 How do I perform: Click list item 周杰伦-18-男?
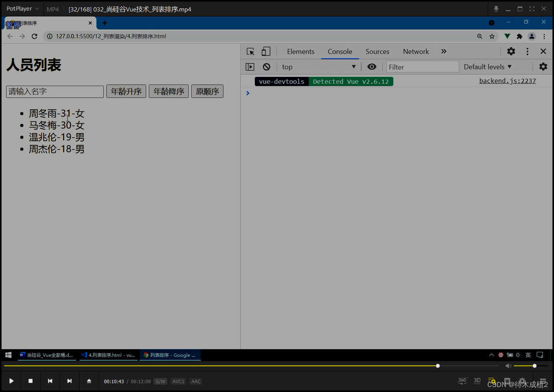tap(57, 149)
